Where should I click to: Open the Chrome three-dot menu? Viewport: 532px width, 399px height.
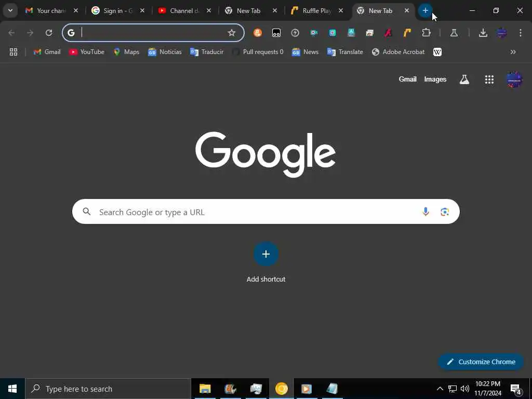tap(521, 33)
